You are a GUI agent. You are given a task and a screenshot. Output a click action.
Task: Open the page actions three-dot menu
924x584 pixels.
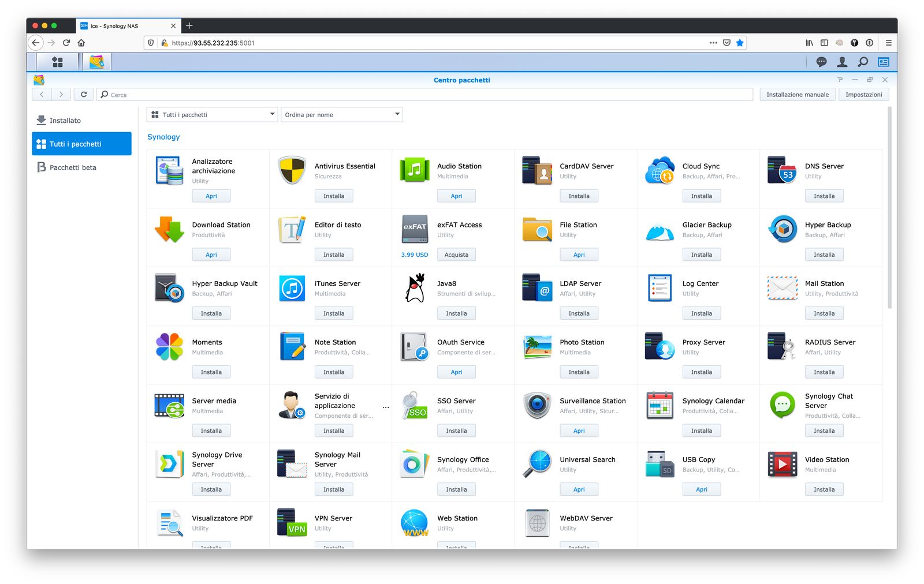click(x=713, y=43)
